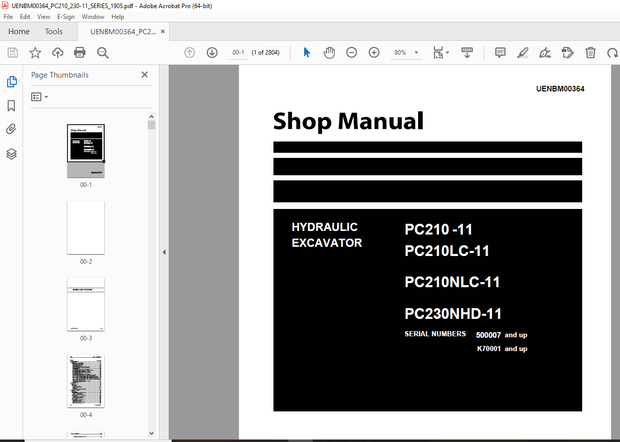
Task: Print the document using printer icon
Action: coord(80,53)
